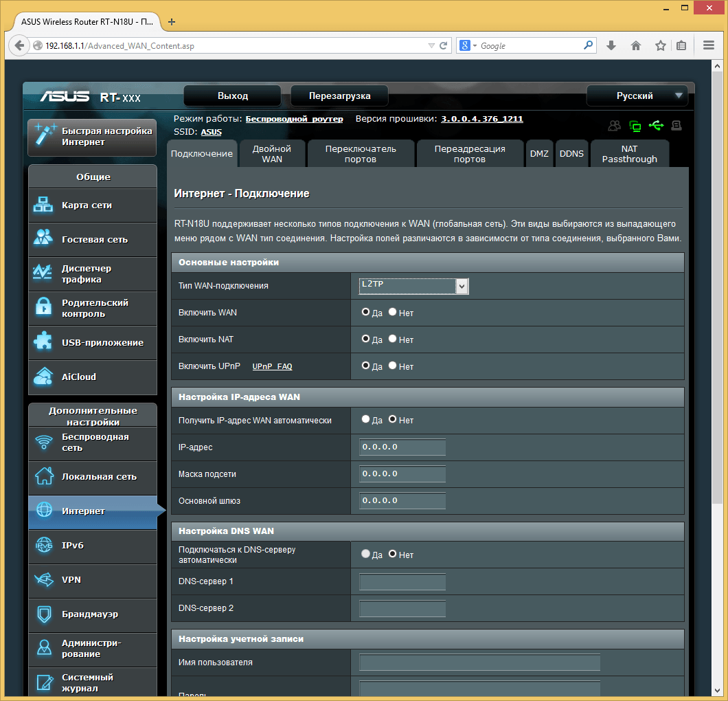Open the Брандмауэр shield icon
The width and height of the screenshot is (728, 701).
pyautogui.click(x=44, y=613)
